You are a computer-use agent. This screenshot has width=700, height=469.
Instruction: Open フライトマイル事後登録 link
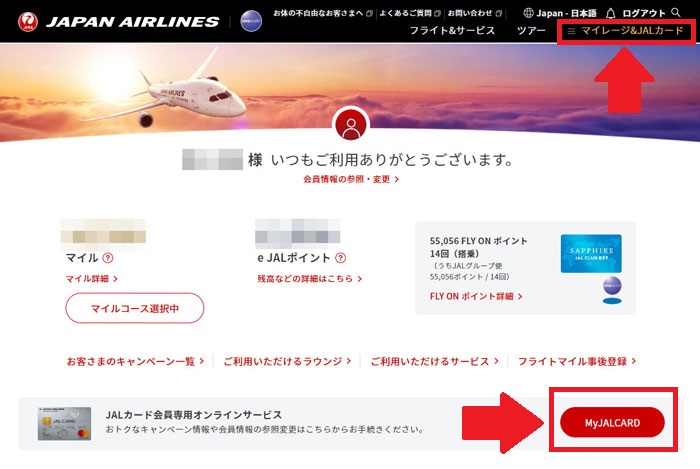577,361
